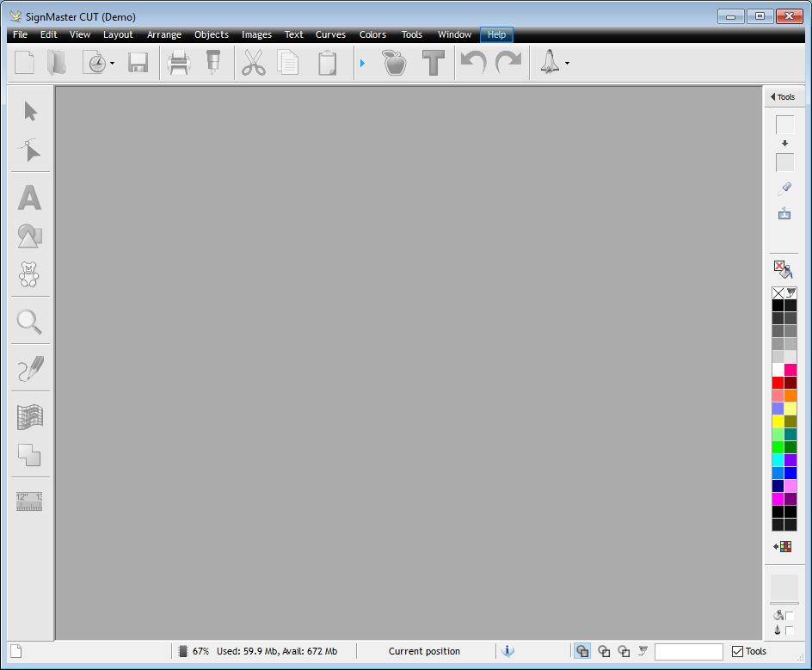Click the lower color box under the arrow
This screenshot has width=812, height=670.
[x=784, y=162]
